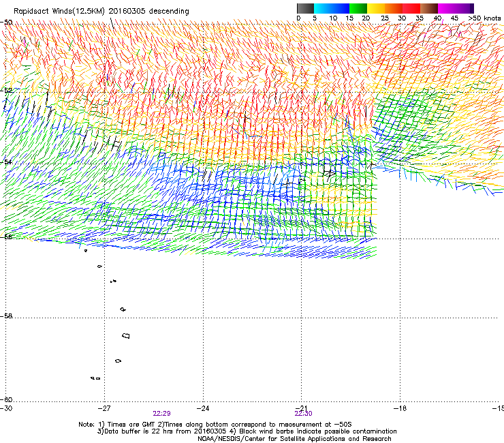Click the longitude label -24
Viewport: 504px width, 443px height.
[203, 408]
